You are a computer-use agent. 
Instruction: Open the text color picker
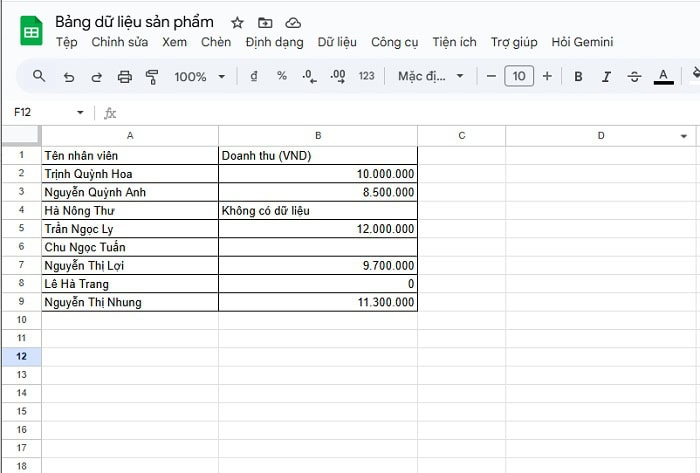click(663, 76)
